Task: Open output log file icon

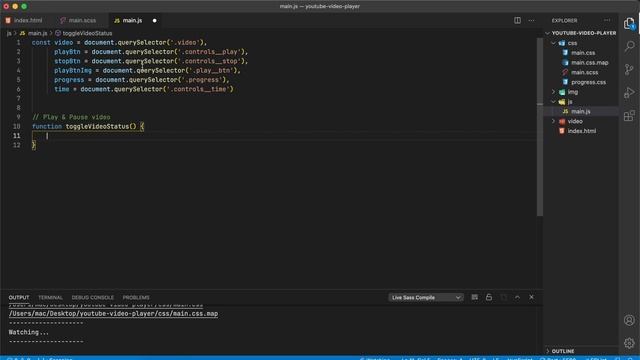Action: [503, 298]
